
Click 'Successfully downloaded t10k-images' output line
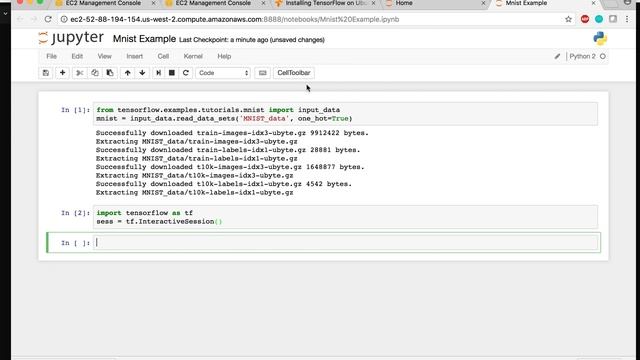coord(230,167)
